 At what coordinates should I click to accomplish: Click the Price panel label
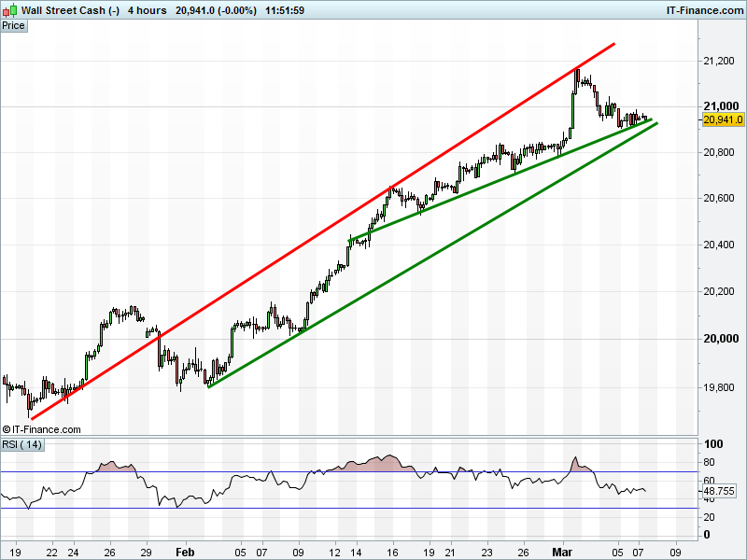click(x=13, y=26)
